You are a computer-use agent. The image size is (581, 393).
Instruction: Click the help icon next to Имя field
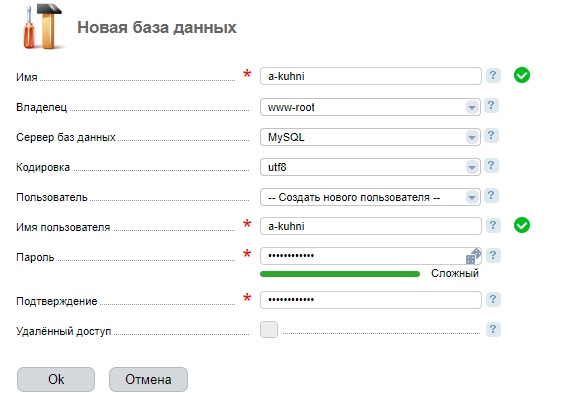pyautogui.click(x=493, y=76)
